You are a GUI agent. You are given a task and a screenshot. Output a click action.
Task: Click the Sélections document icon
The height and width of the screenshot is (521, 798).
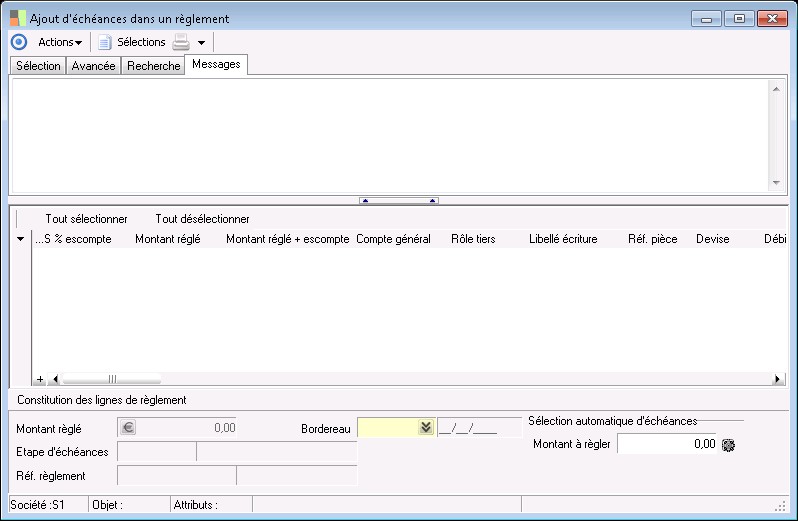pyautogui.click(x=104, y=42)
